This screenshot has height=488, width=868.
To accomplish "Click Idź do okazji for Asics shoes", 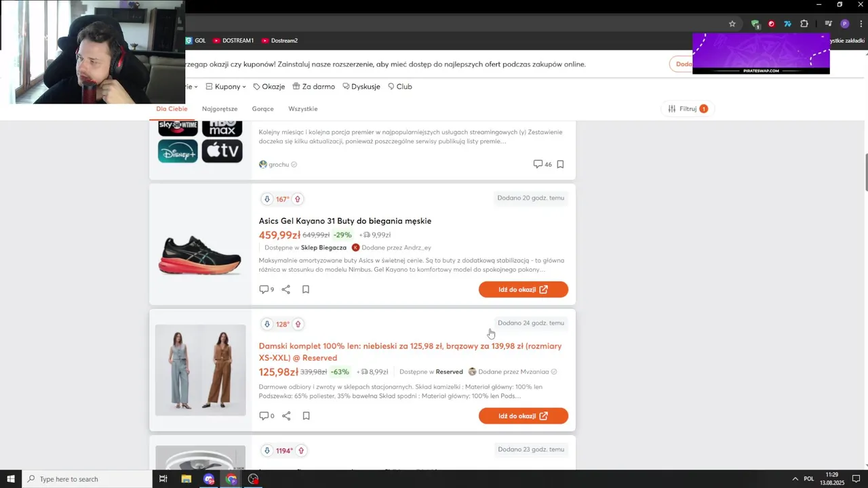I will [524, 289].
